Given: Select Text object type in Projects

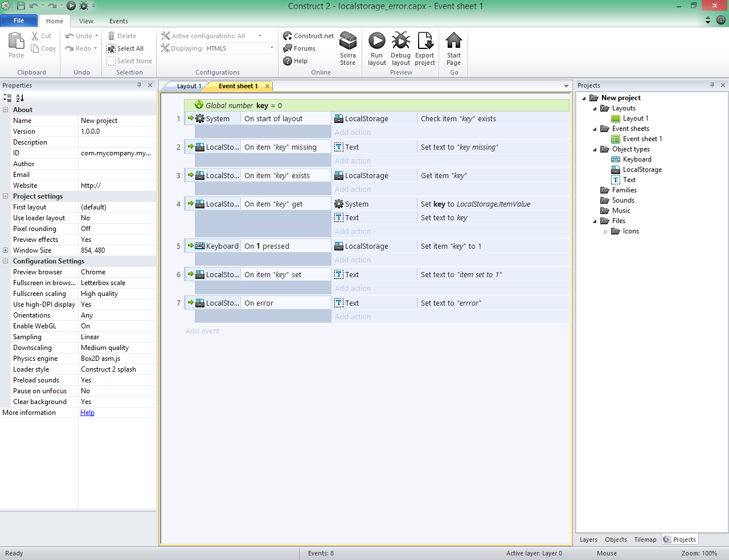Looking at the screenshot, I should pos(623,180).
